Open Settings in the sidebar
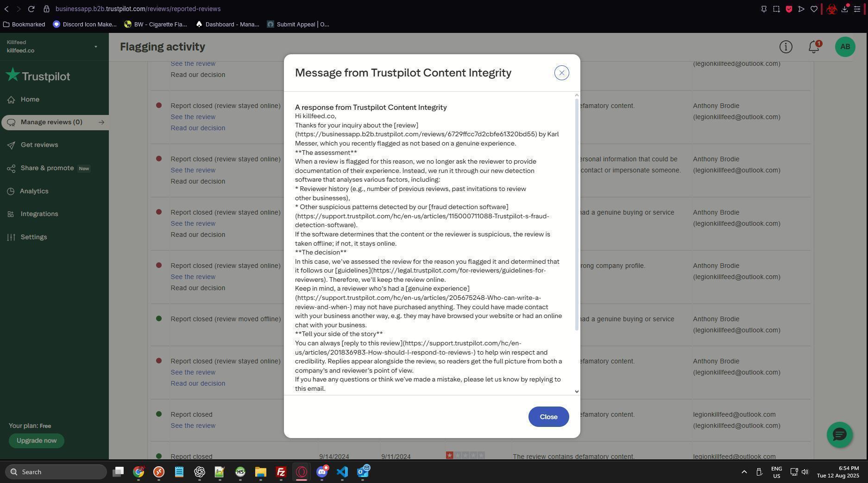 click(33, 237)
